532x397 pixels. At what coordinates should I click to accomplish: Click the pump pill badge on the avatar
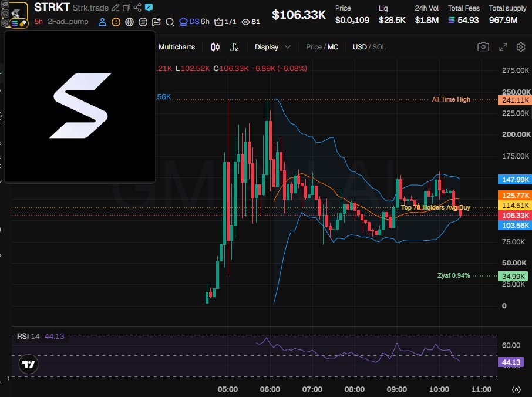tap(22, 23)
